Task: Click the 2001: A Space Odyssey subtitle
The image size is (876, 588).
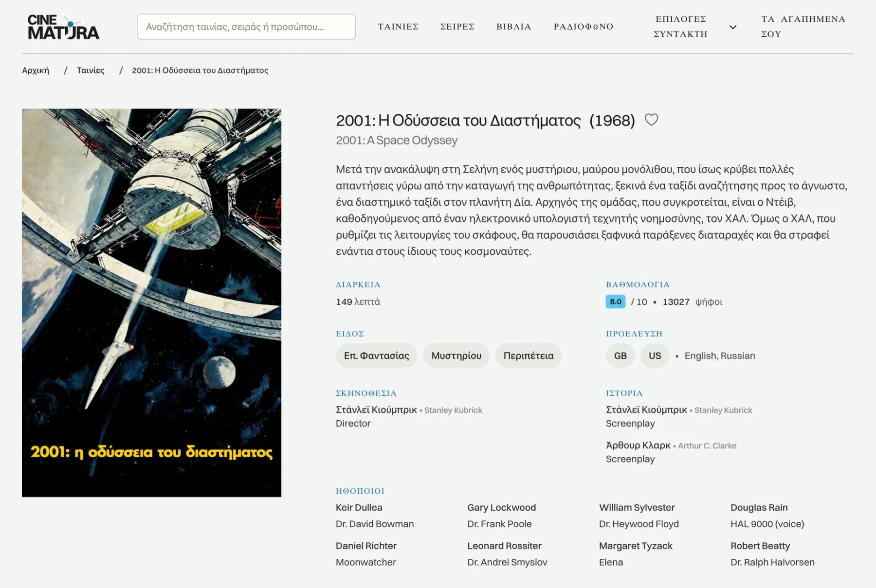Action: [x=397, y=140]
